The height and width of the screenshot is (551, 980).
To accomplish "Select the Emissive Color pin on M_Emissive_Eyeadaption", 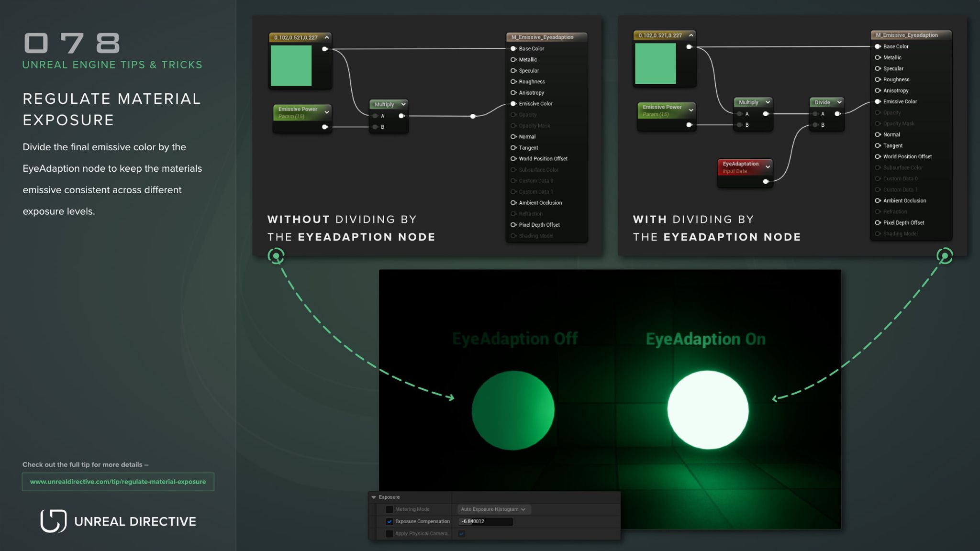I will coord(514,103).
